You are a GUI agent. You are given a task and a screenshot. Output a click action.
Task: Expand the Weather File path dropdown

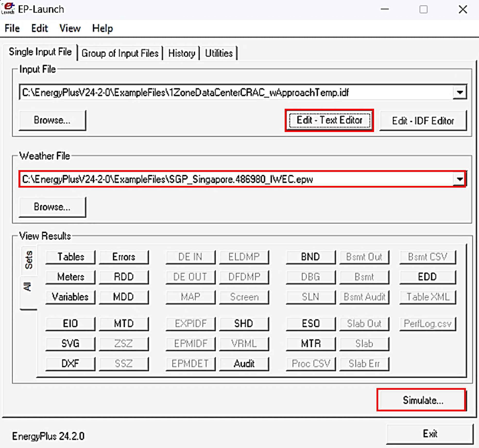coord(459,179)
